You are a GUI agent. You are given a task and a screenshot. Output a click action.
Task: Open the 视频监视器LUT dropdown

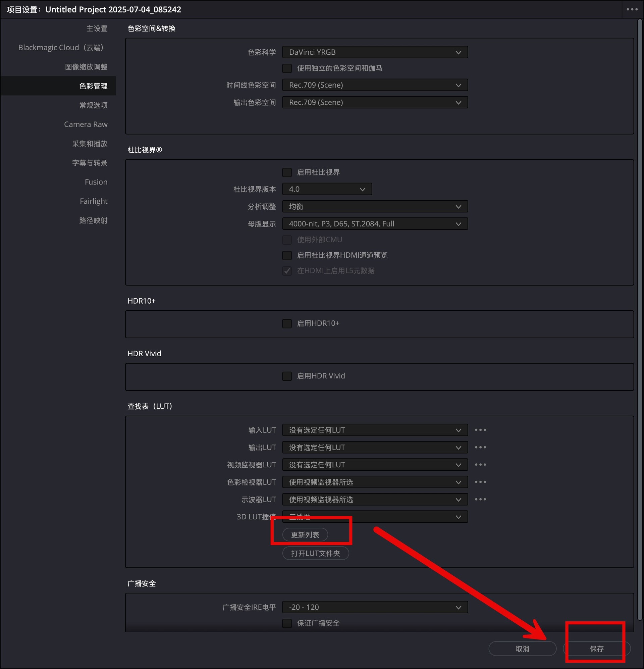click(375, 465)
